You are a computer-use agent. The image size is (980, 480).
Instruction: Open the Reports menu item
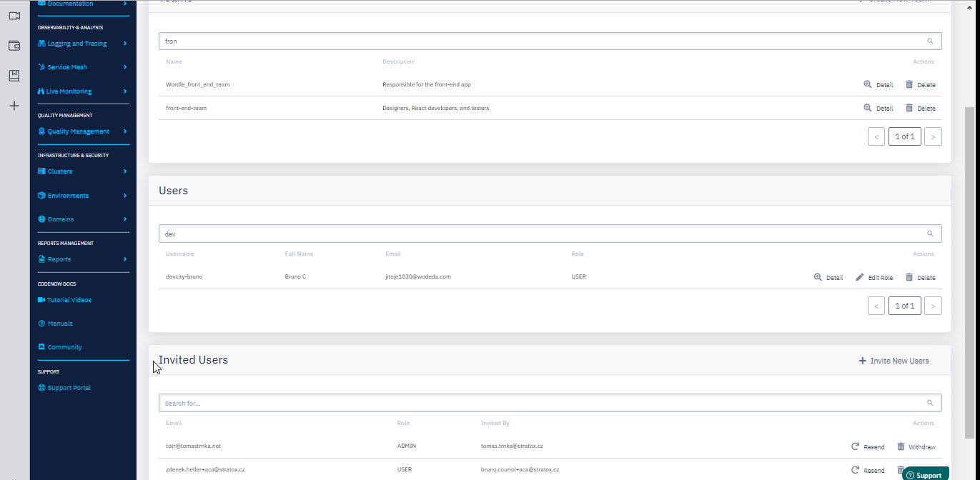point(59,259)
